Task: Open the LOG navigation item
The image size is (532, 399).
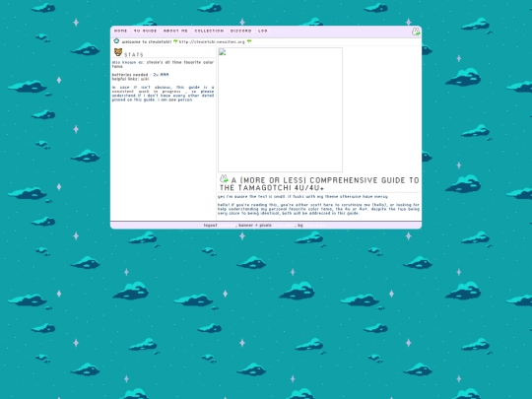Action: [x=263, y=31]
